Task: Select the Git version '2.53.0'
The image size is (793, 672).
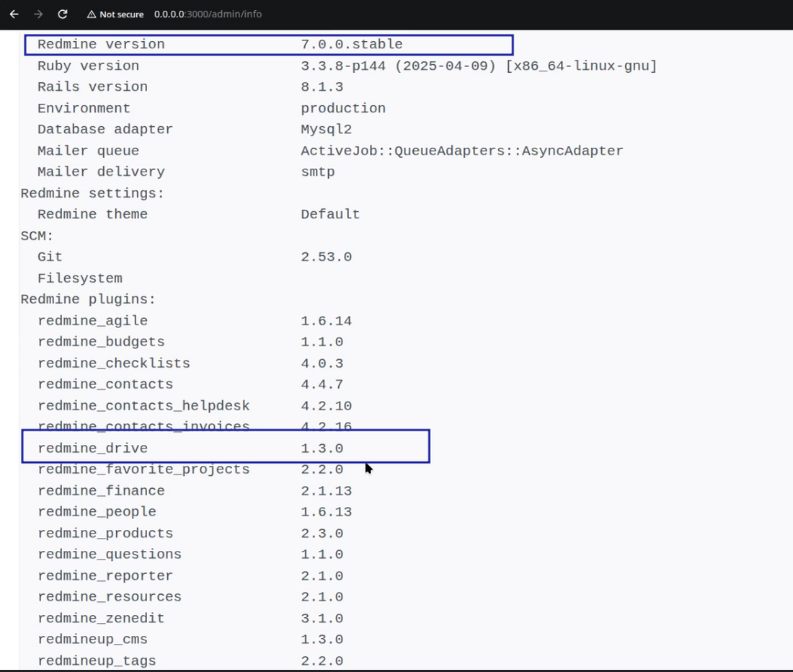Action: (326, 257)
